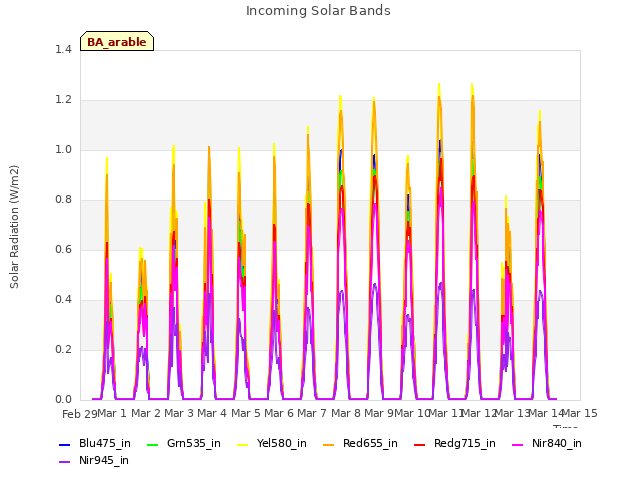Screen dimensions: 640x480
Task: Click the 0.6 y-axis tick value
Action: pyautogui.click(x=63, y=250)
